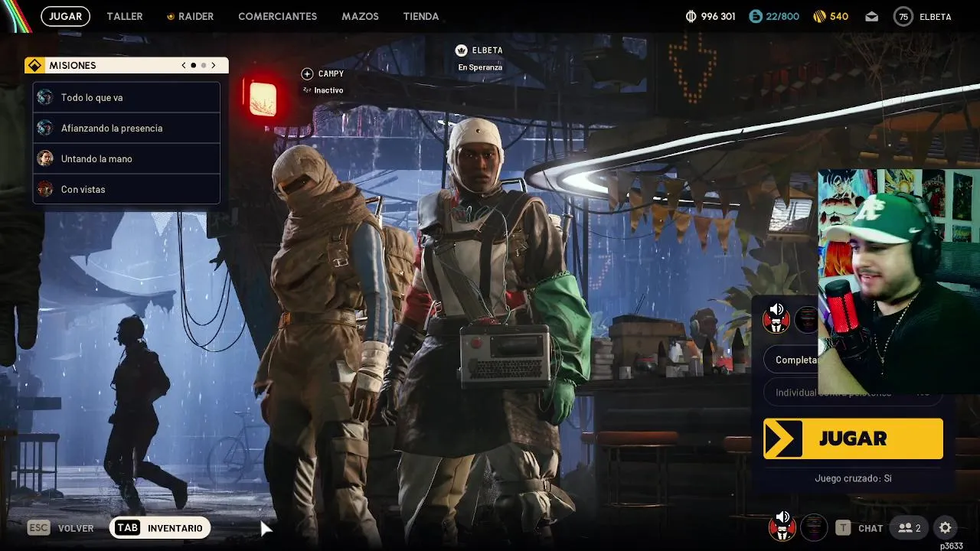Open the CHAT with T key button
Screen dimensions: 980x551
click(x=859, y=528)
